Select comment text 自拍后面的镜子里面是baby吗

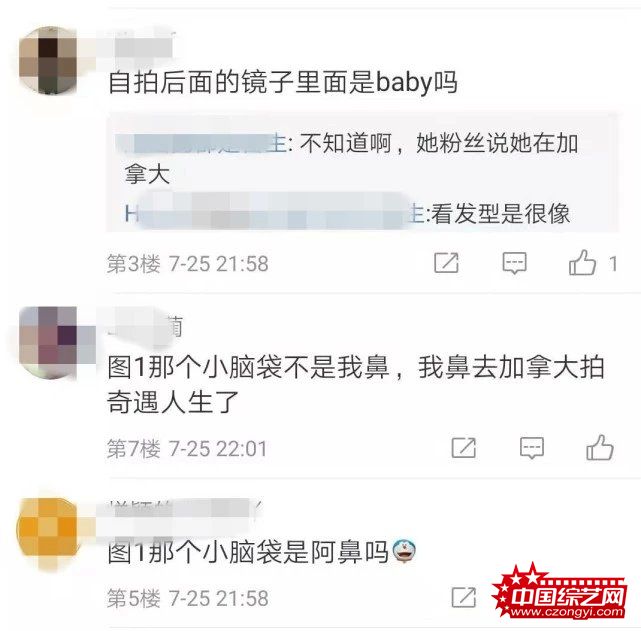(x=282, y=83)
